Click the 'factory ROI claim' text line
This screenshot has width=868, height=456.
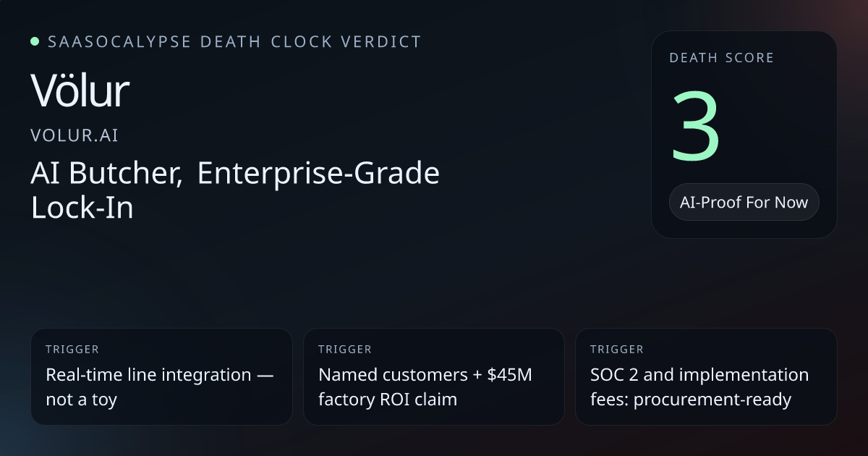click(388, 399)
